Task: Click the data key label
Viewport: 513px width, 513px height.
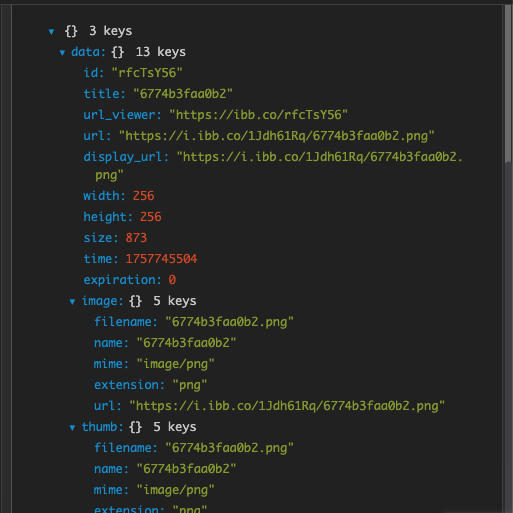Action: 88,52
